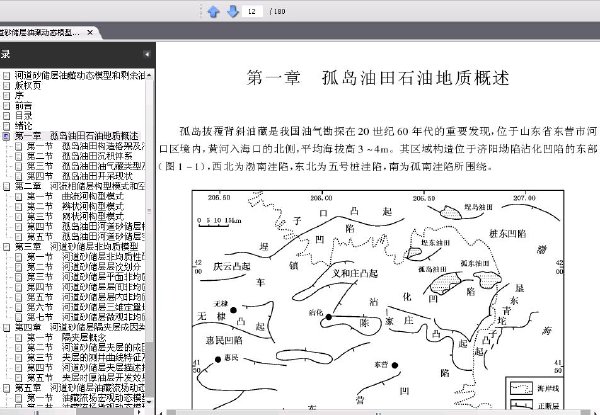Open section 第五节 夹层对厚油层开发效果
The image size is (600, 415).
coord(86,378)
